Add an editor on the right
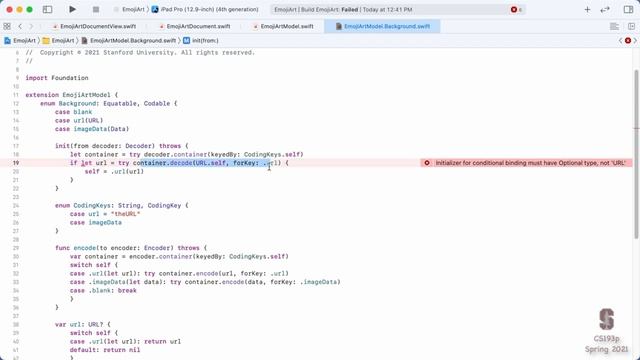 631,26
